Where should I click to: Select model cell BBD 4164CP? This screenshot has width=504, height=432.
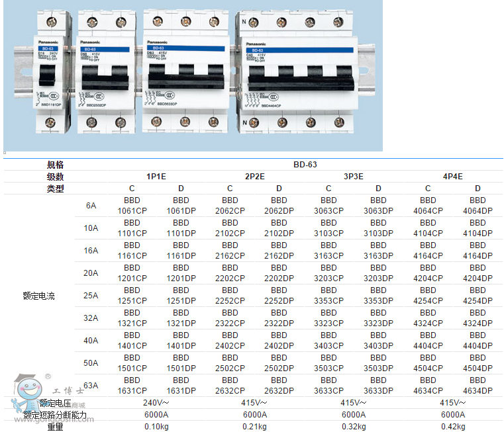pyautogui.click(x=428, y=251)
